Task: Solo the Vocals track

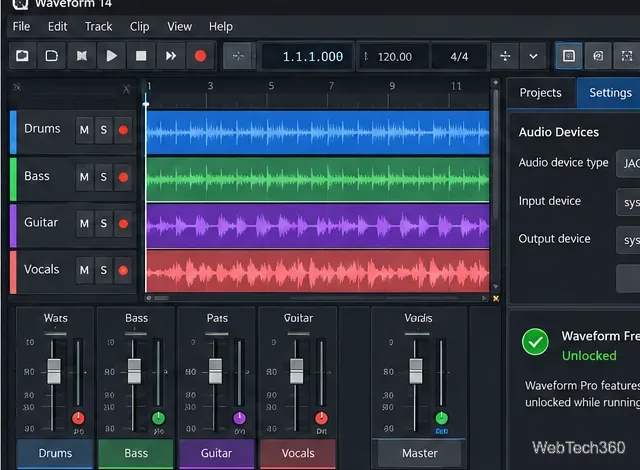Action: (x=104, y=270)
